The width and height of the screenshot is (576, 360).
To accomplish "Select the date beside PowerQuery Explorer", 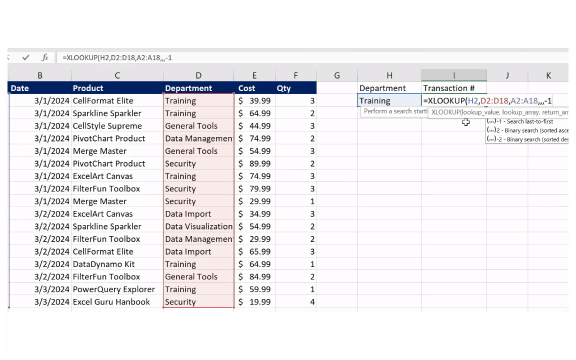I will click(40, 289).
